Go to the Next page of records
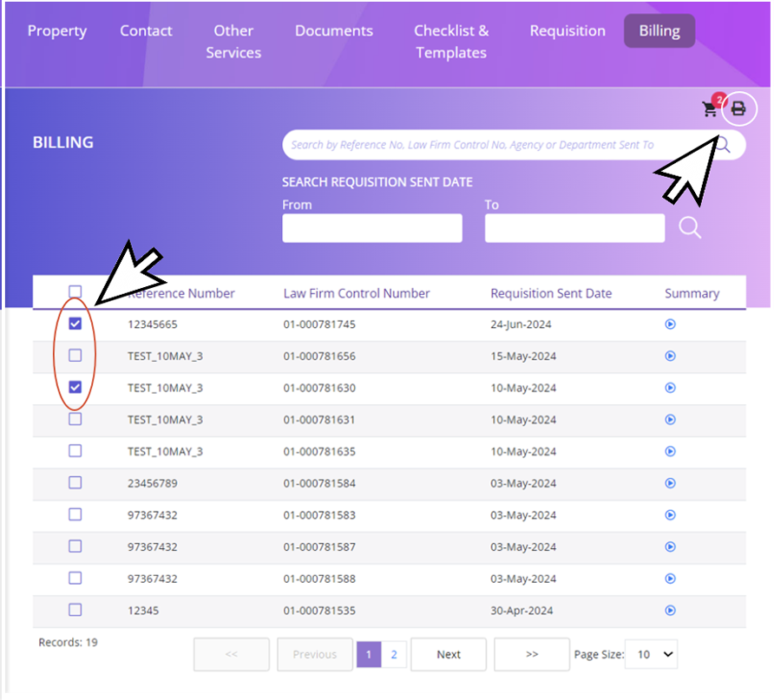Image resolution: width=774 pixels, height=700 pixels. [x=449, y=655]
